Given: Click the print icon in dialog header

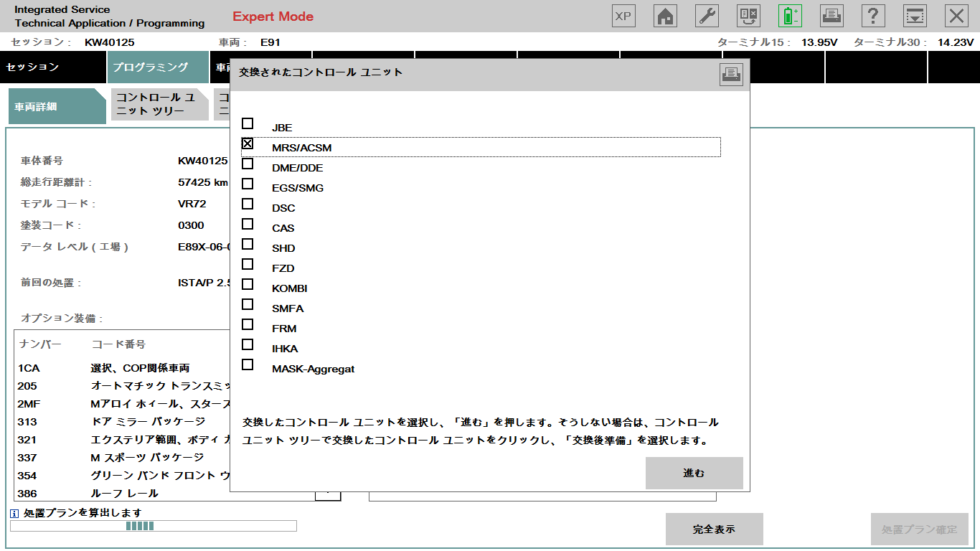Looking at the screenshot, I should pyautogui.click(x=731, y=75).
